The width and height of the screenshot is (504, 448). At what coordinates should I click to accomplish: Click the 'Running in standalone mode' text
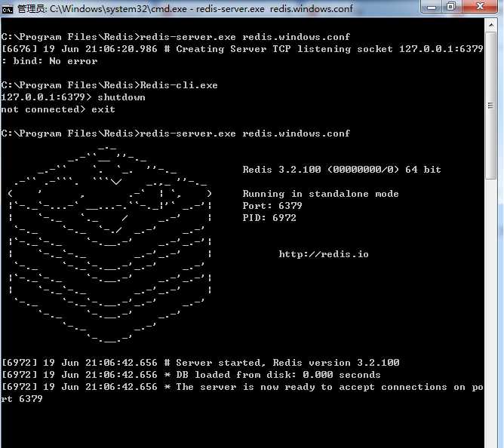(321, 194)
